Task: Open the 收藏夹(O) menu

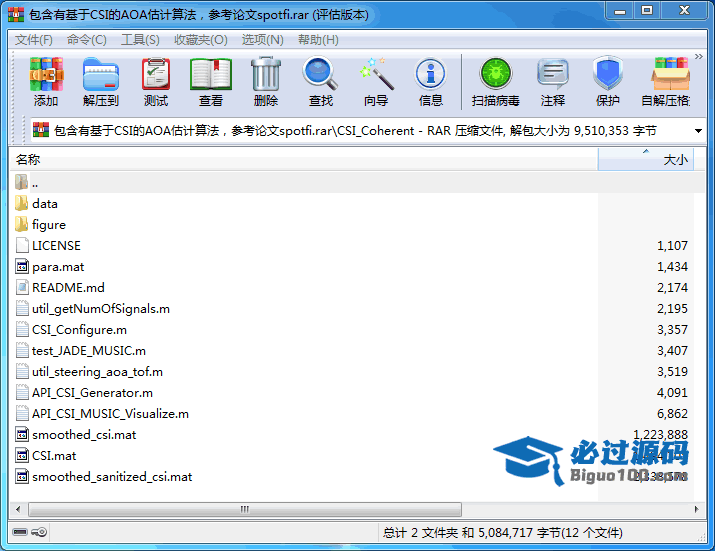Action: point(201,40)
